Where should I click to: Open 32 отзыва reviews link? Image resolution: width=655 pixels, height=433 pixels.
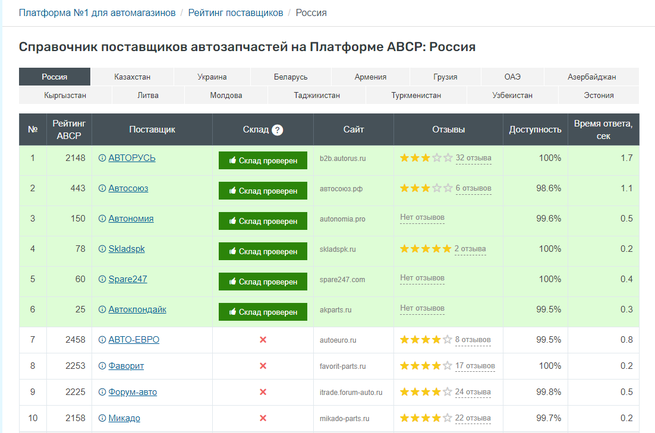tap(473, 158)
